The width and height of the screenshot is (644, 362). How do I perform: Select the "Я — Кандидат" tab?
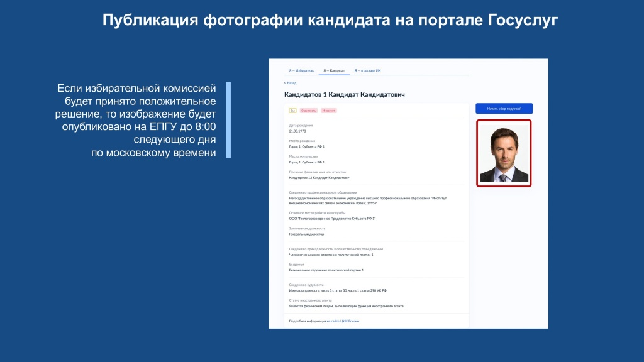pos(334,70)
